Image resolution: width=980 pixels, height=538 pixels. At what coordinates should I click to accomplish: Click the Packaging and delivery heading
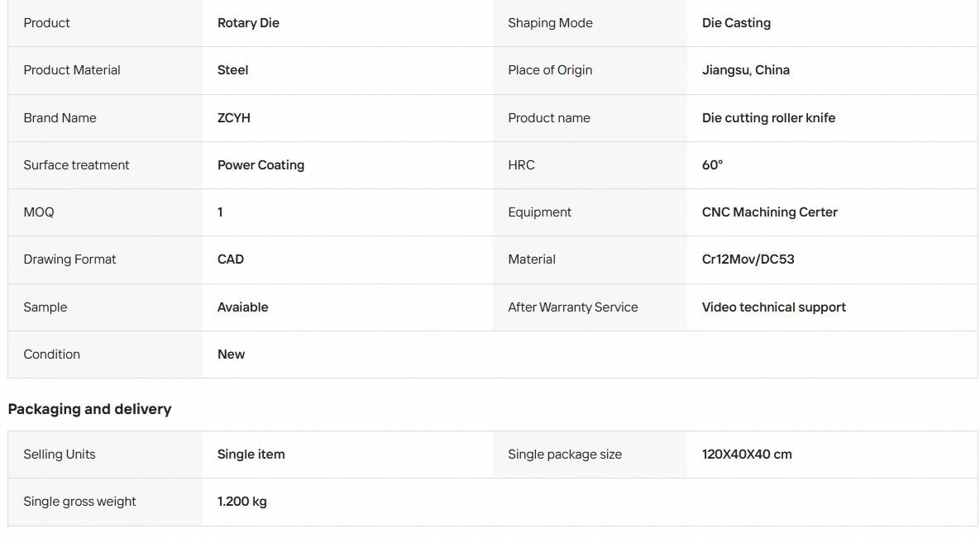pos(89,409)
